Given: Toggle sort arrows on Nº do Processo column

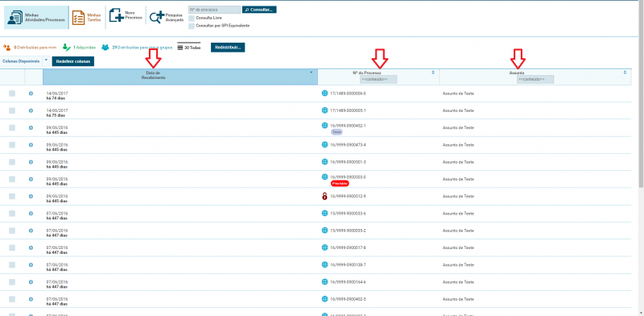Looking at the screenshot, I should (433, 73).
